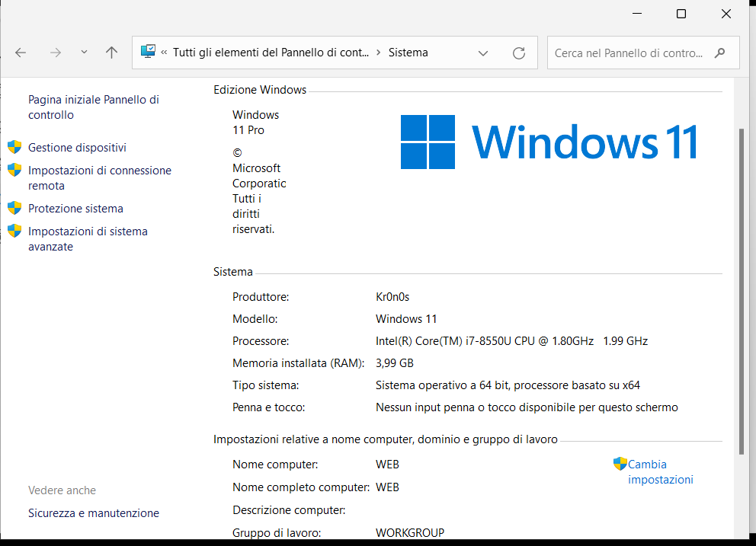This screenshot has height=546, width=756.
Task: Open recent locations chevron beside forward arrow
Action: tap(84, 52)
